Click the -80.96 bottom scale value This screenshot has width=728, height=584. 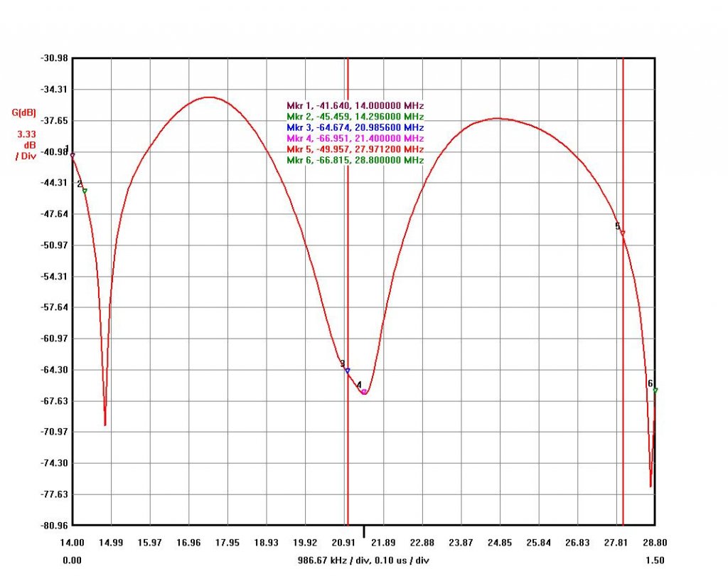point(54,526)
